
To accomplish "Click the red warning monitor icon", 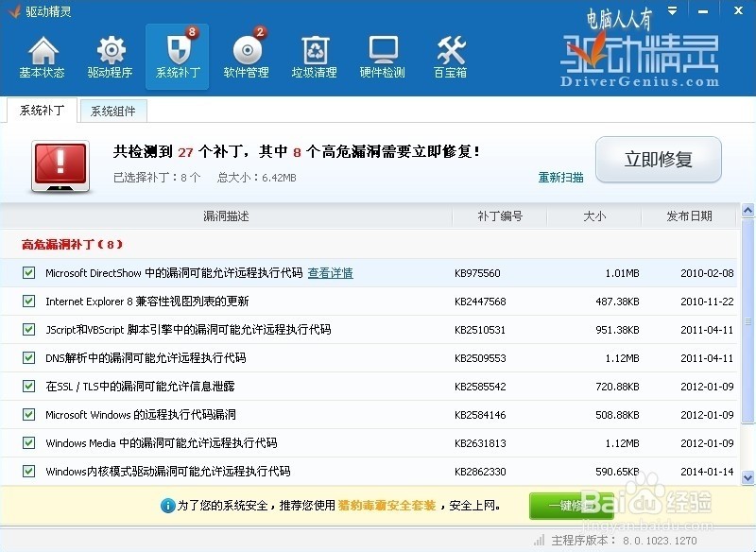I will point(60,166).
